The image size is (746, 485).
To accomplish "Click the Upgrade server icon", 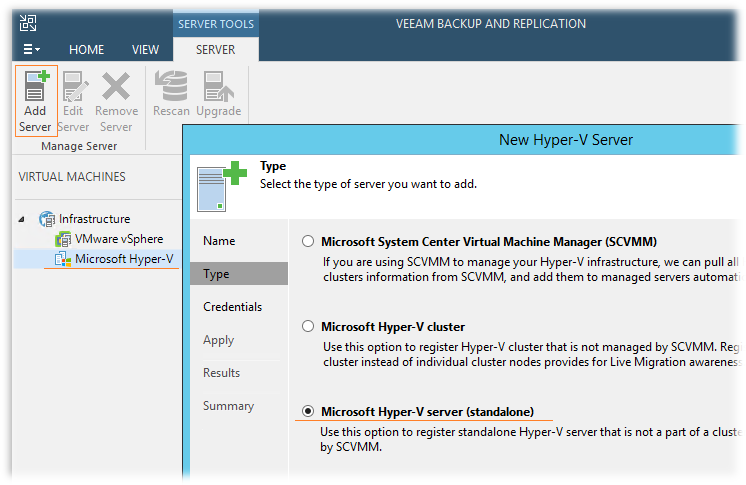I will [x=218, y=87].
